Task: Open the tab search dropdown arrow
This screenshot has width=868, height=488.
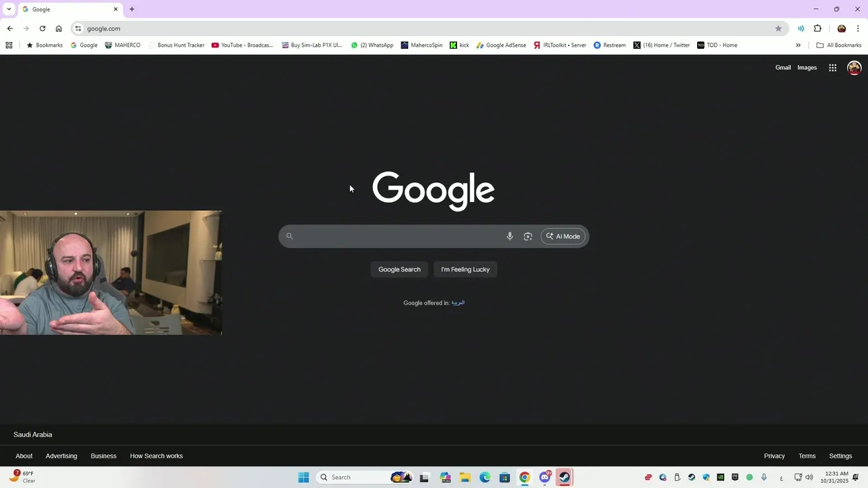Action: click(x=9, y=9)
